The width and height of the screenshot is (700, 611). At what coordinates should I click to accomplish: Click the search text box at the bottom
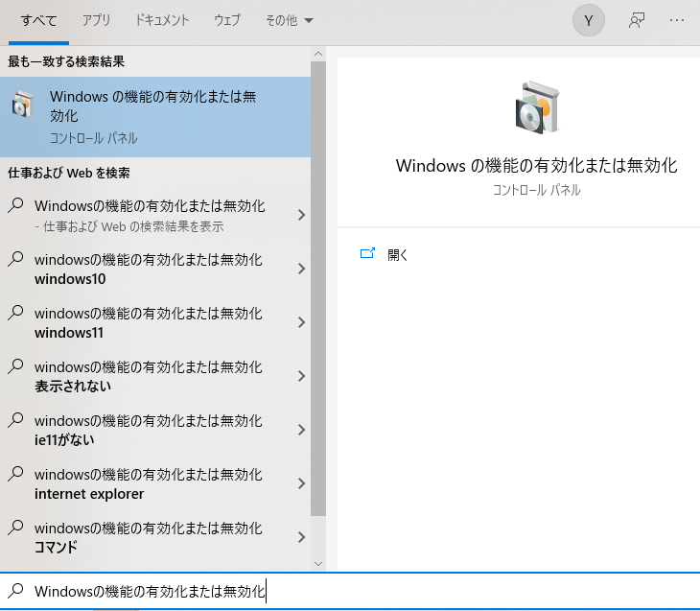[x=350, y=591]
